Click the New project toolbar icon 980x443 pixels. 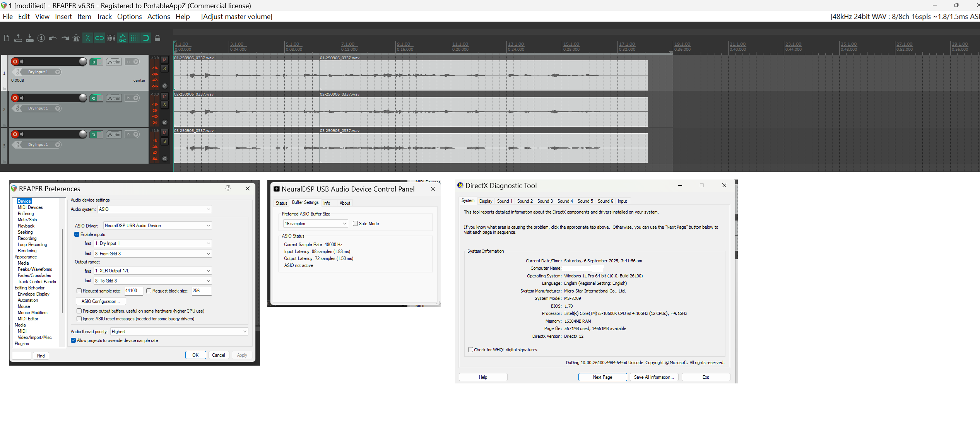click(7, 38)
